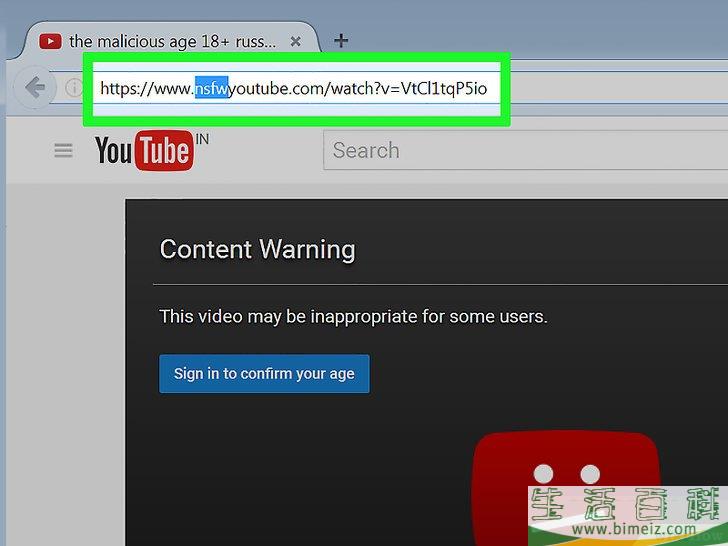
Task: Open the YouTube hamburger guide menu
Action: [63, 150]
